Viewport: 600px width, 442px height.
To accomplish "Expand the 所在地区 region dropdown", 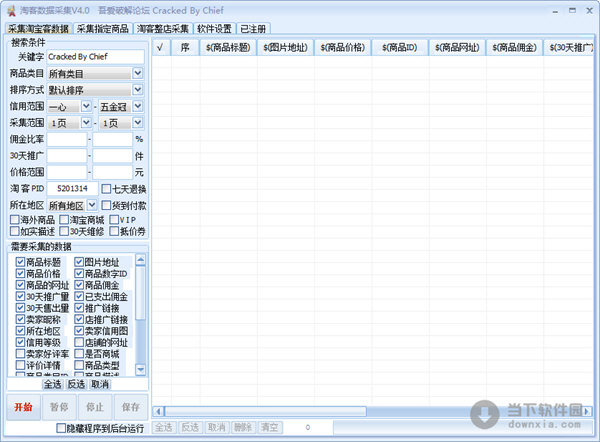I will point(92,205).
